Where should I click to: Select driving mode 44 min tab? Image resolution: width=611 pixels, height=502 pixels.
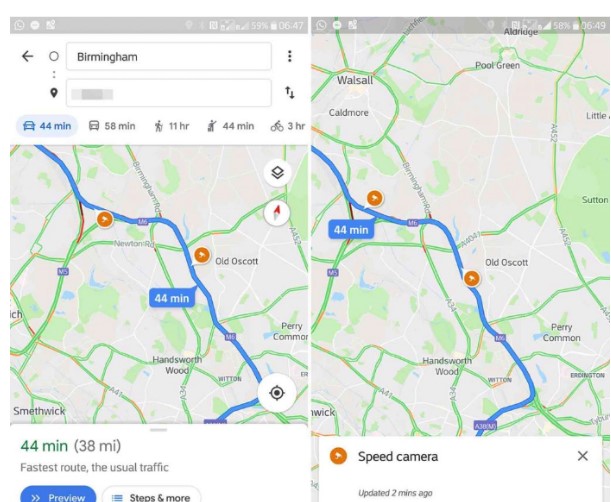tap(46, 127)
